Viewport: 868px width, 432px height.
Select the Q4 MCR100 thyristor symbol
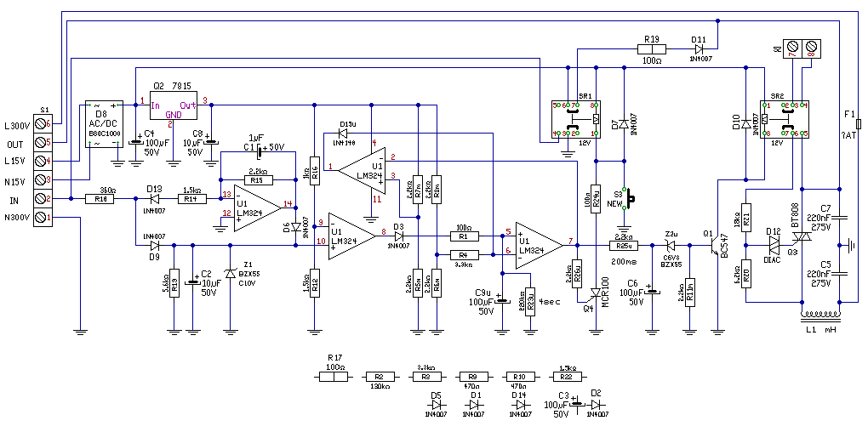[x=596, y=292]
